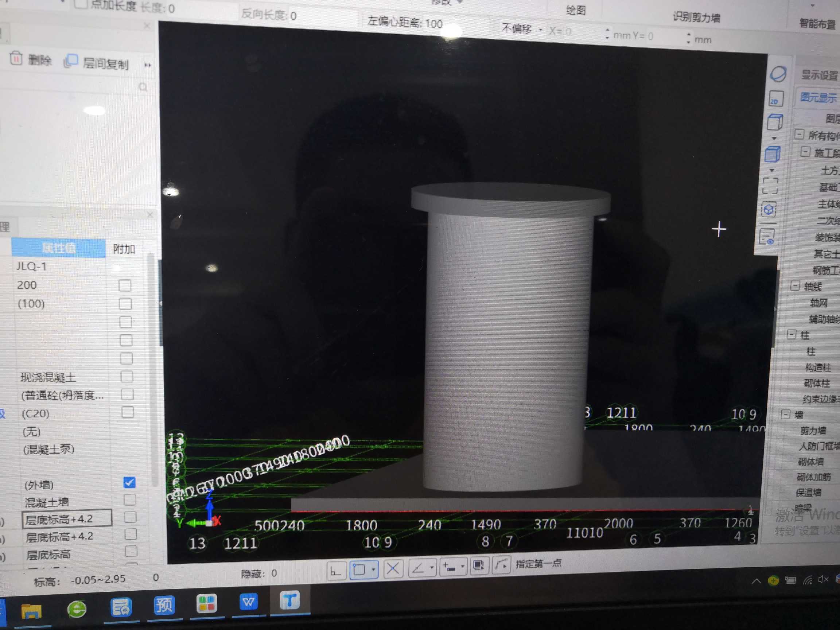Collapse the 墙 tree node
Viewport: 840px width, 630px height.
tap(785, 414)
